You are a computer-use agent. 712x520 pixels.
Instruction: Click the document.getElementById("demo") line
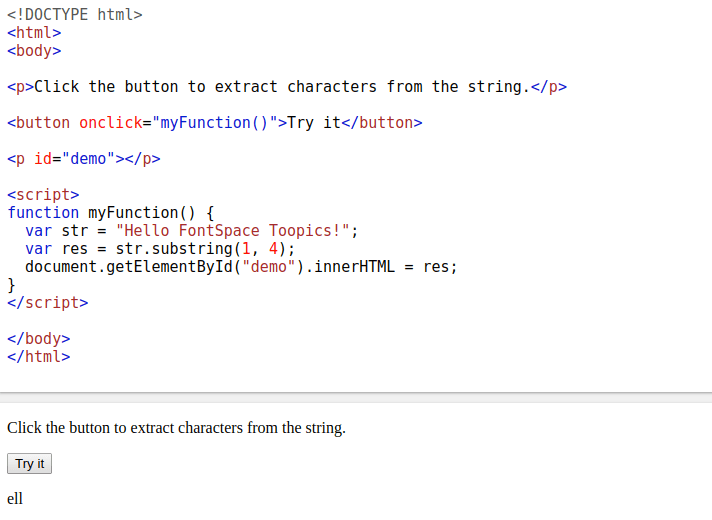pyautogui.click(x=241, y=267)
